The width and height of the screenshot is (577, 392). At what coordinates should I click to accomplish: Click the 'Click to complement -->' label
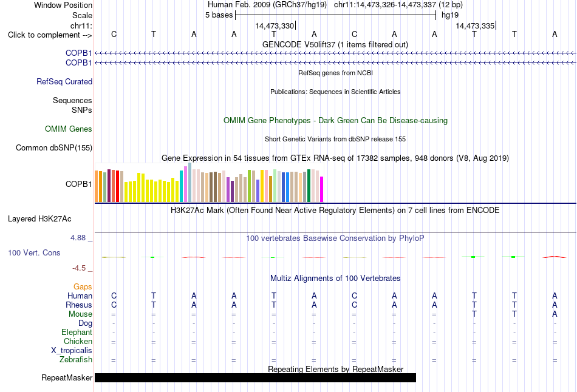point(50,35)
